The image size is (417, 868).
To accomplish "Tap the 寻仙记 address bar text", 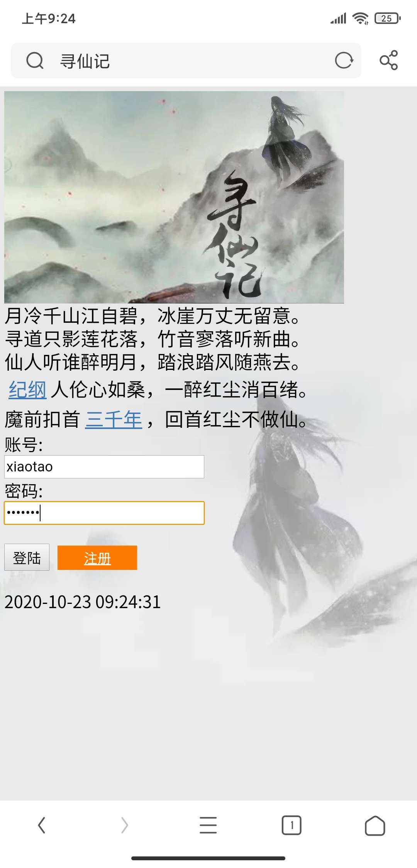I will tap(85, 61).
